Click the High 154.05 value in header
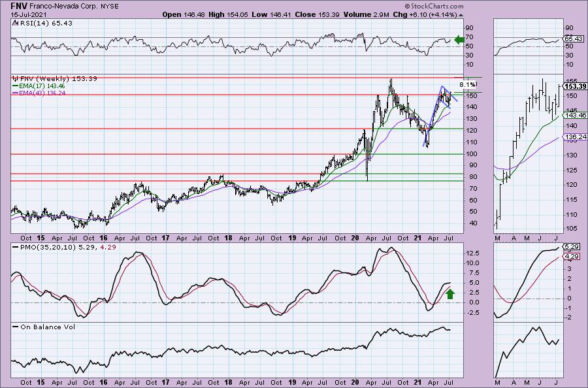The width and height of the screenshot is (588, 388). click(229, 14)
